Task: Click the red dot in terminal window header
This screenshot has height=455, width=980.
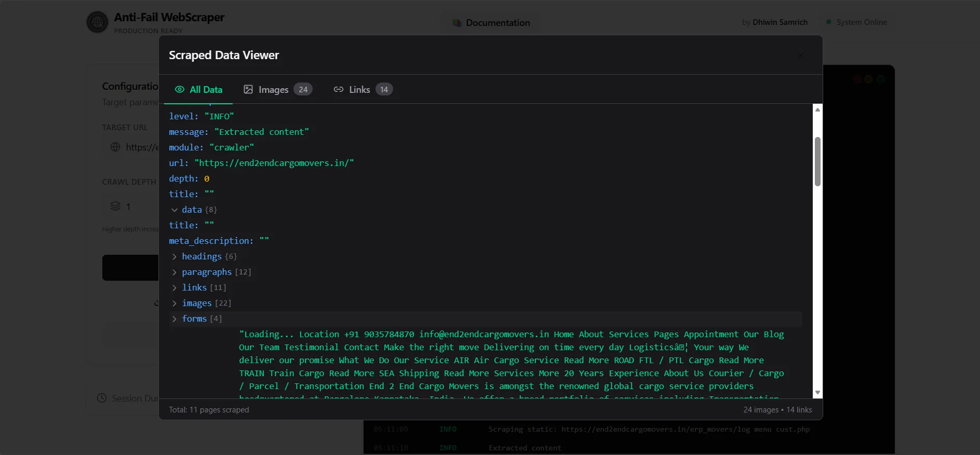Action: coord(857,79)
